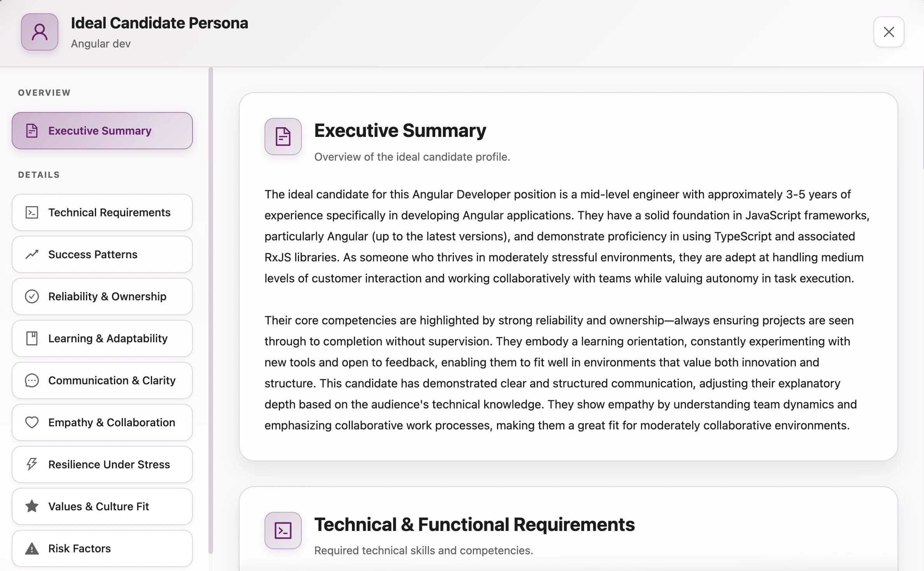Click the sidebar scrollbar track
Image resolution: width=924 pixels, height=571 pixels.
tap(210, 311)
